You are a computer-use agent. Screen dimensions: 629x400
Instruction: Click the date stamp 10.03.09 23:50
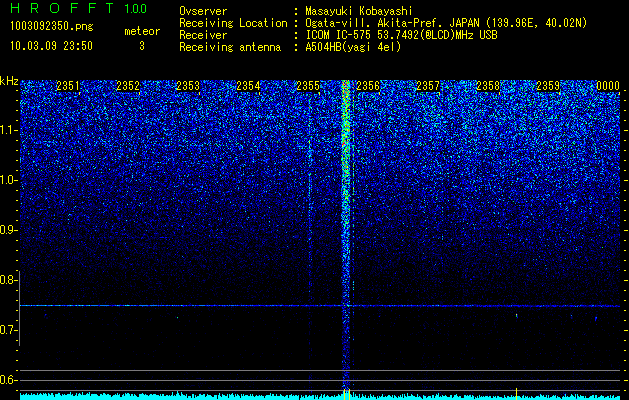[x=51, y=46]
